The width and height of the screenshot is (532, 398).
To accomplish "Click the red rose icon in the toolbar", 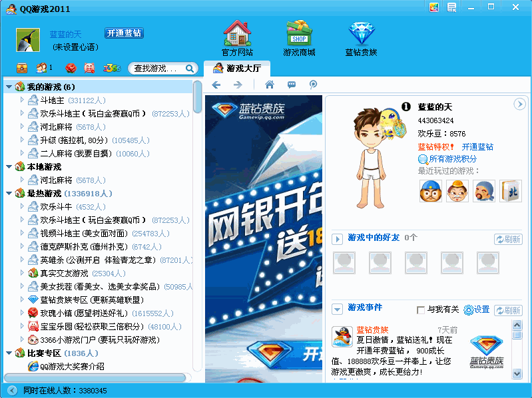I will point(71,68).
